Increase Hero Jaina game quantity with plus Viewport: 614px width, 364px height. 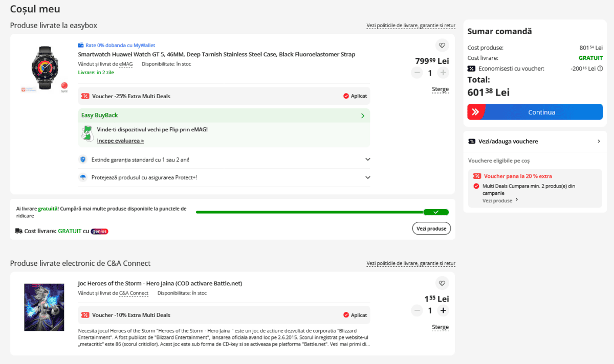443,310
